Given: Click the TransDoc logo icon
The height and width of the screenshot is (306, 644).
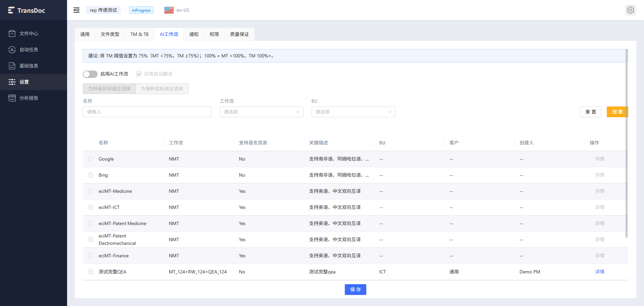Looking at the screenshot, I should 11,10.
